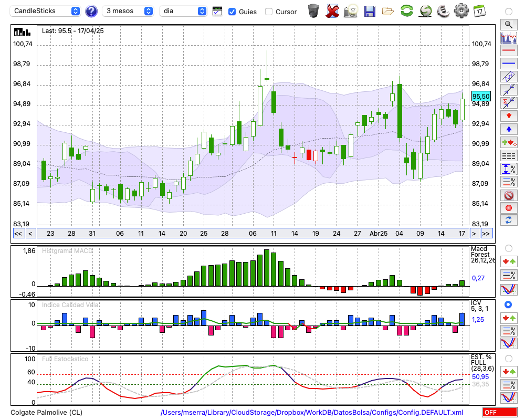Select the ICV panel radio button
The height and width of the screenshot is (420, 525).
click(509, 304)
